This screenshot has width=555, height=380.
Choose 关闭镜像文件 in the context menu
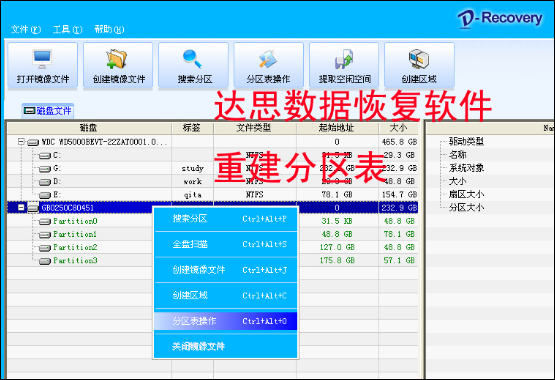click(226, 346)
